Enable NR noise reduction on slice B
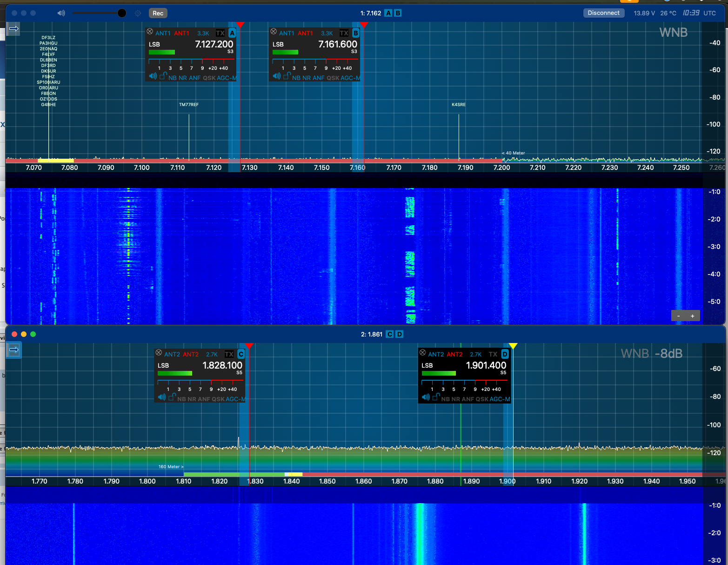The image size is (728, 565). (x=307, y=78)
